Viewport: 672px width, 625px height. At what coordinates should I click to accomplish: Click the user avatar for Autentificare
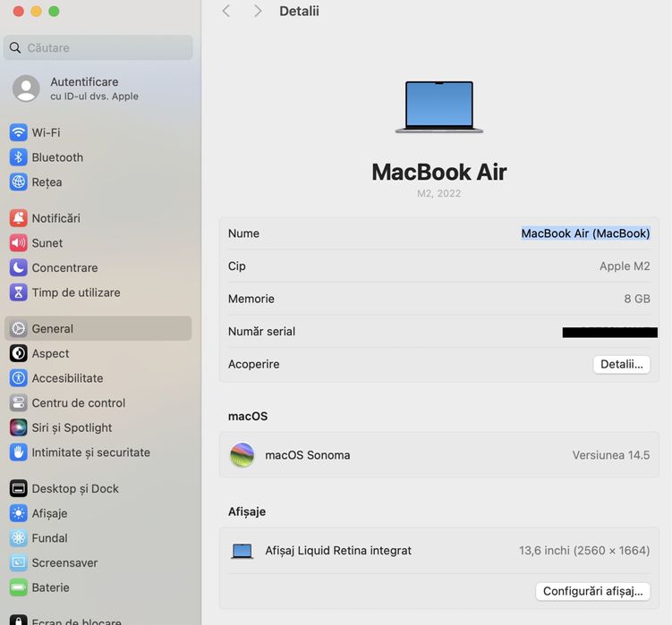(x=26, y=89)
